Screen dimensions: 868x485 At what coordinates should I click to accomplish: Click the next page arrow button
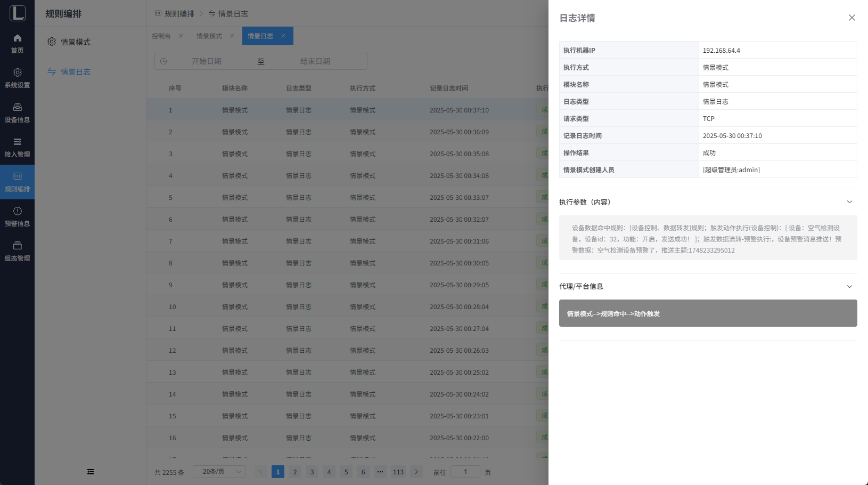tap(416, 472)
